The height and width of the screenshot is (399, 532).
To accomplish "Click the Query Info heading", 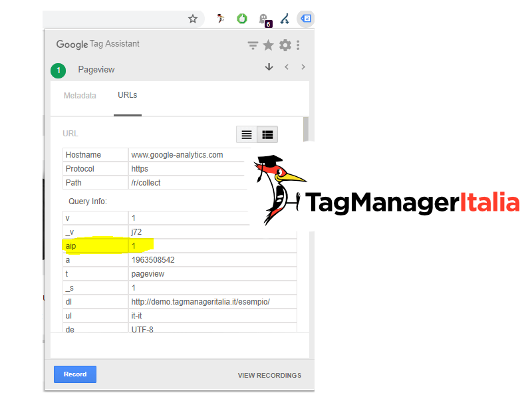I will tap(88, 201).
